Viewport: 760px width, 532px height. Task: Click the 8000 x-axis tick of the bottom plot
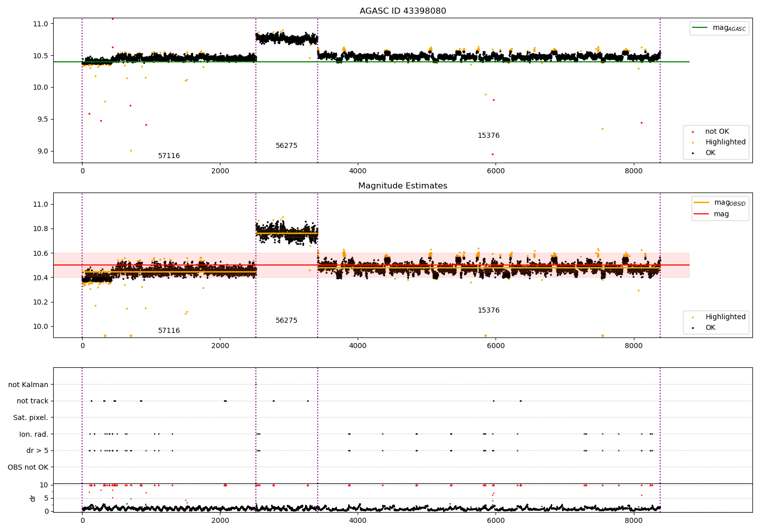click(634, 521)
